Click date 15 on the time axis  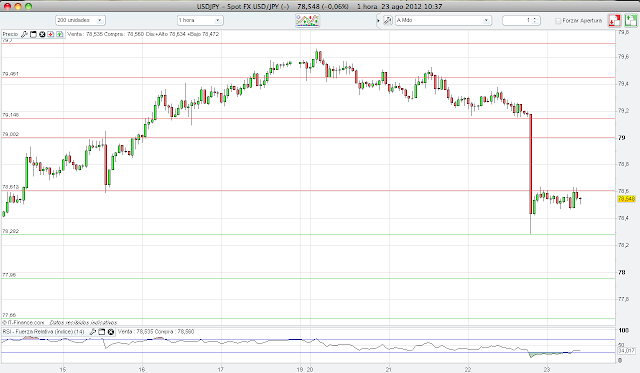[x=62, y=369]
